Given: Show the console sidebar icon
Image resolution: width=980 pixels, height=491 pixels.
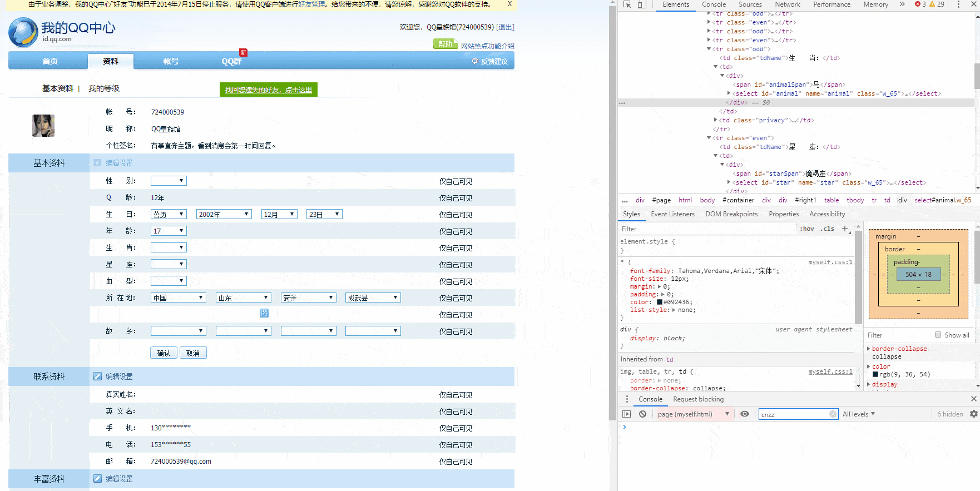Looking at the screenshot, I should coord(627,414).
